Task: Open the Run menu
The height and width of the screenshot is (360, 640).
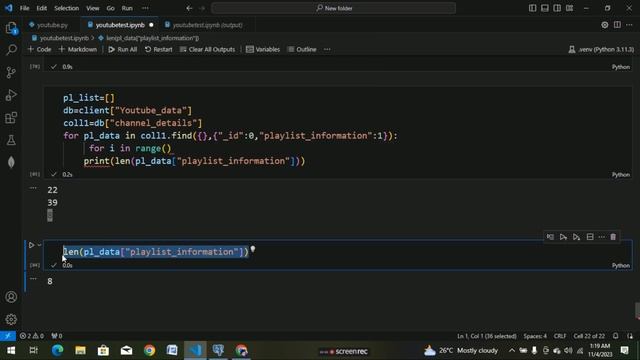Action: pyautogui.click(x=127, y=8)
